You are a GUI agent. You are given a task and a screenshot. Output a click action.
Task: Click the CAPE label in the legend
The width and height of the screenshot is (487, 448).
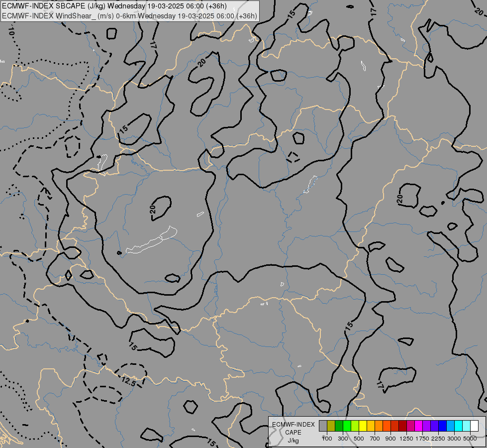(293, 433)
